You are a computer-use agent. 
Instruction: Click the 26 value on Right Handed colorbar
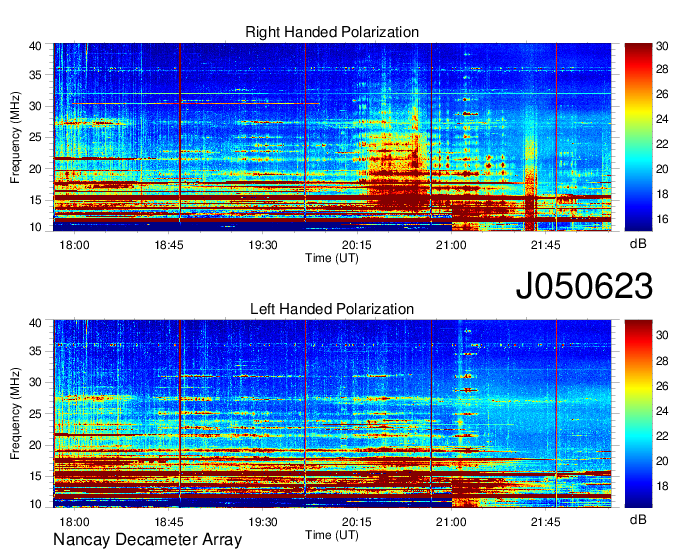[662, 94]
